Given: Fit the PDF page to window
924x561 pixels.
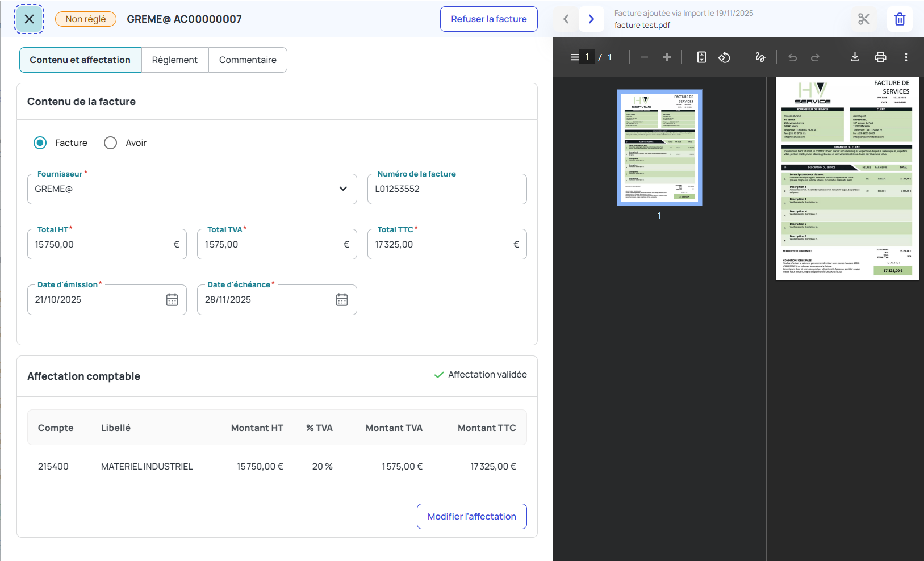Looking at the screenshot, I should [x=701, y=57].
